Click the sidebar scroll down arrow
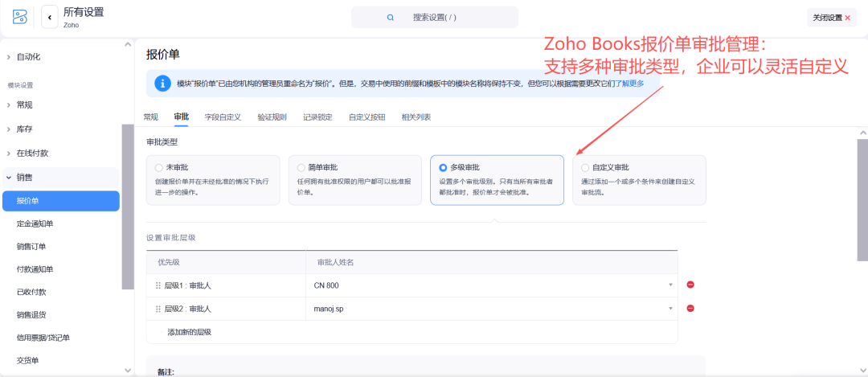 coord(128,371)
